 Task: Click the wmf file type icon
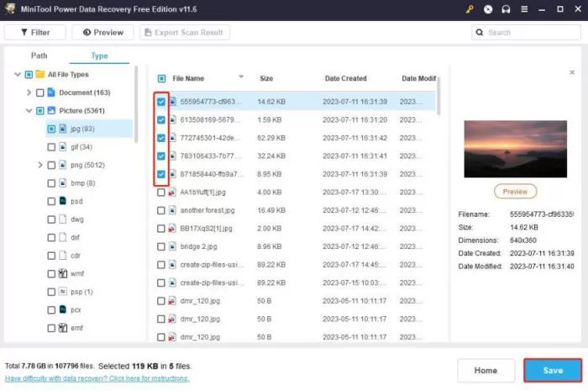[x=63, y=273]
